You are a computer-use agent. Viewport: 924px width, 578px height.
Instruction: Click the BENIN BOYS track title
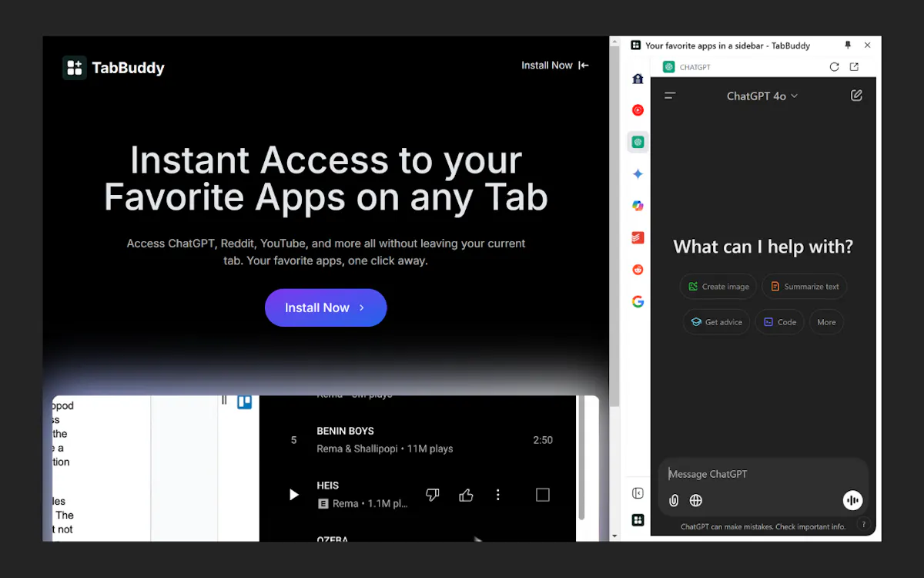coord(345,431)
